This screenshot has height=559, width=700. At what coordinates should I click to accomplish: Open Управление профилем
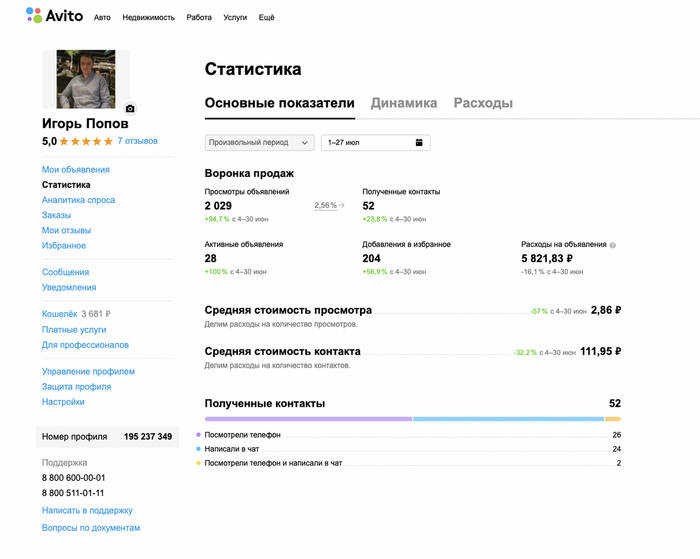[88, 371]
